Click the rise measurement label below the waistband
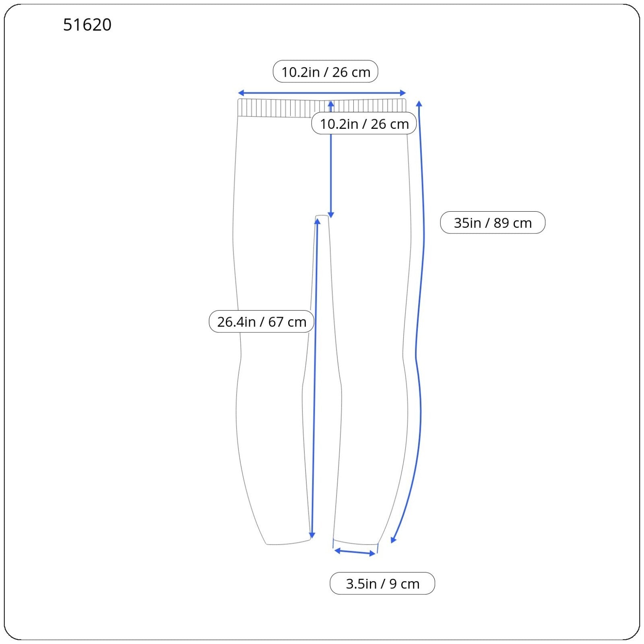The width and height of the screenshot is (644, 644). (x=364, y=124)
